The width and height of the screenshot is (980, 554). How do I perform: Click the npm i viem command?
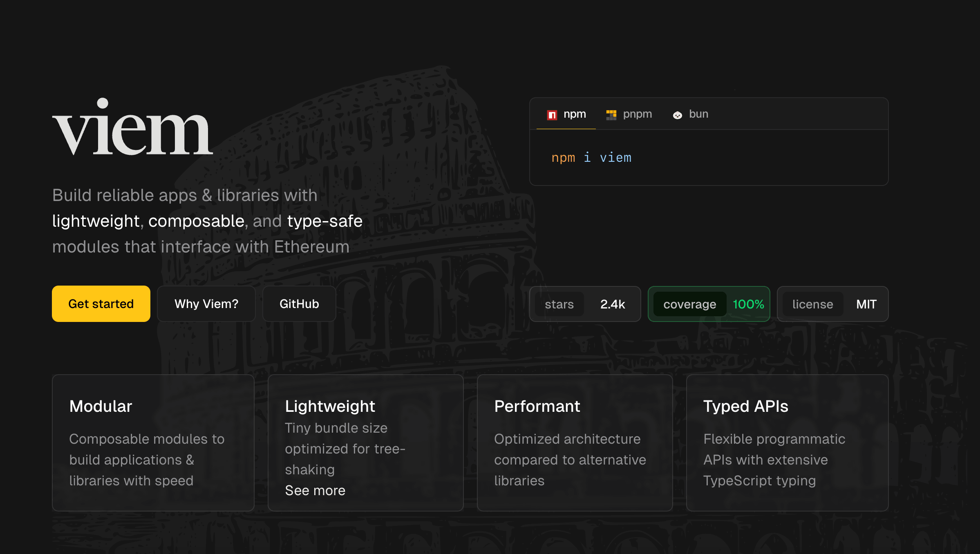591,158
